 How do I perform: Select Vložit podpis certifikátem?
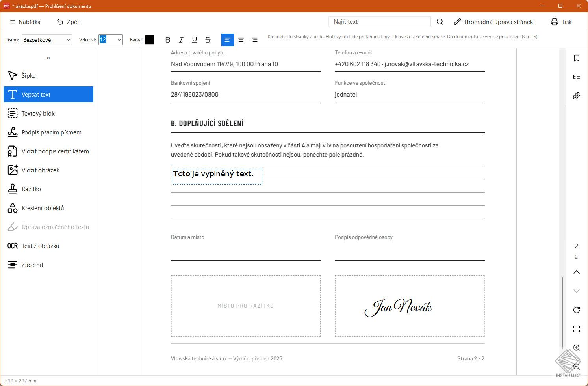48,151
